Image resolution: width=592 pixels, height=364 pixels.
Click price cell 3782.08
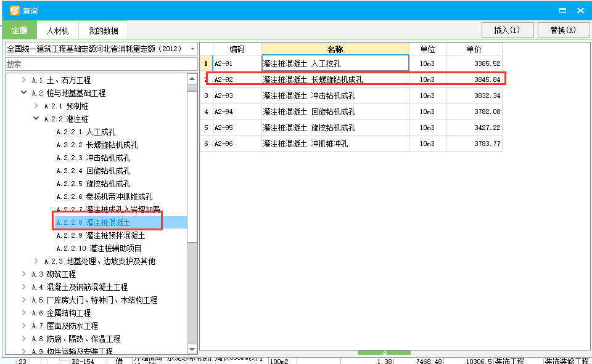point(474,111)
